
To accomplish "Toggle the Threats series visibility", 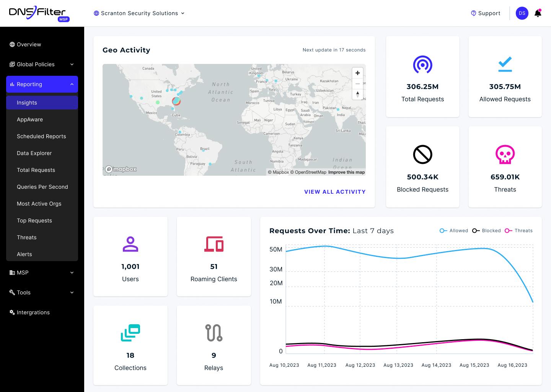I will point(518,230).
